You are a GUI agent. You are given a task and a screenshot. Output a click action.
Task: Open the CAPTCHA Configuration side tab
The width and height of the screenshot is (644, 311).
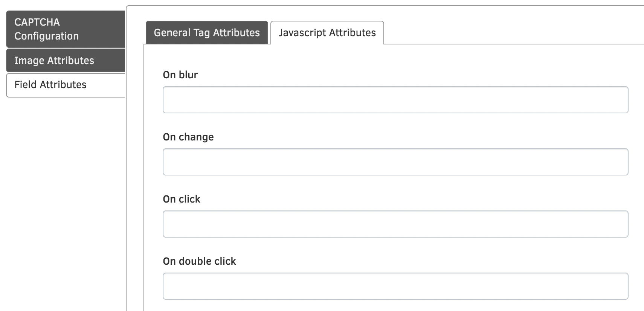click(66, 29)
